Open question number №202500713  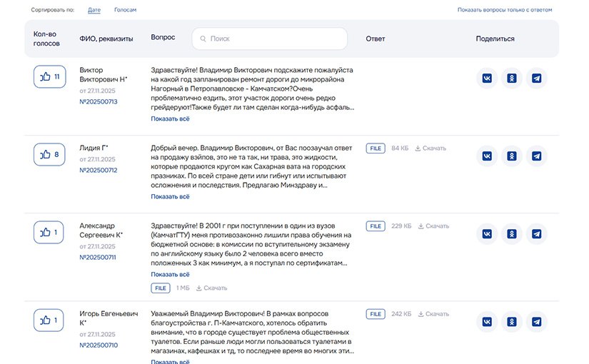[99, 102]
